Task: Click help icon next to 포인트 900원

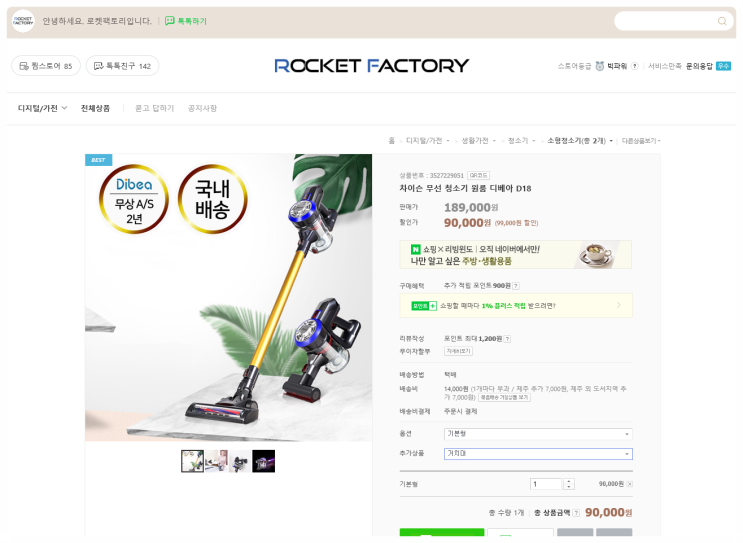Action: (516, 286)
